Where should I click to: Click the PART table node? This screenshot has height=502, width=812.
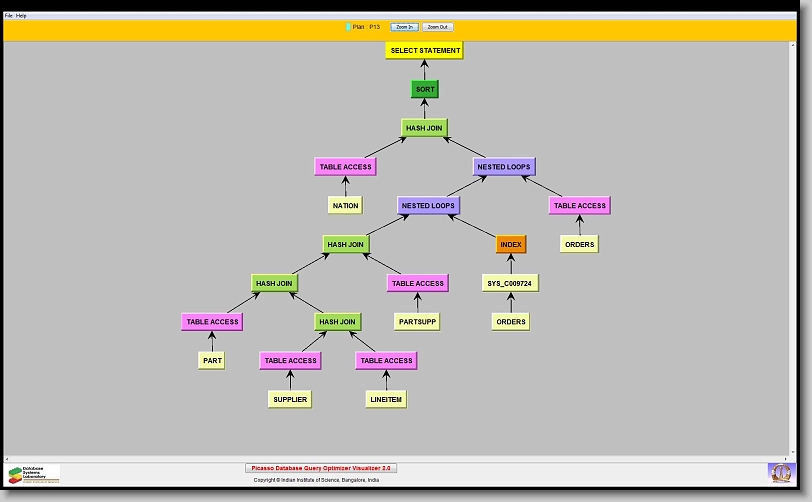211,360
